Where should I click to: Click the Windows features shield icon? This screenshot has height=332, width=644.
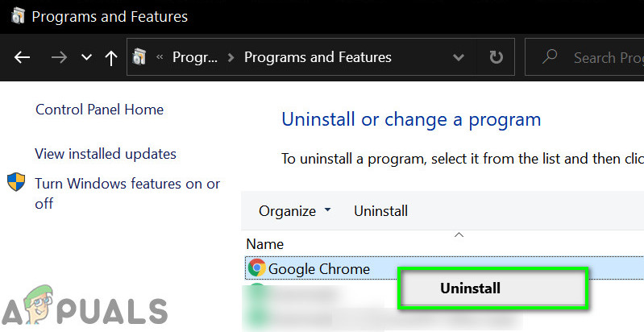click(x=16, y=183)
